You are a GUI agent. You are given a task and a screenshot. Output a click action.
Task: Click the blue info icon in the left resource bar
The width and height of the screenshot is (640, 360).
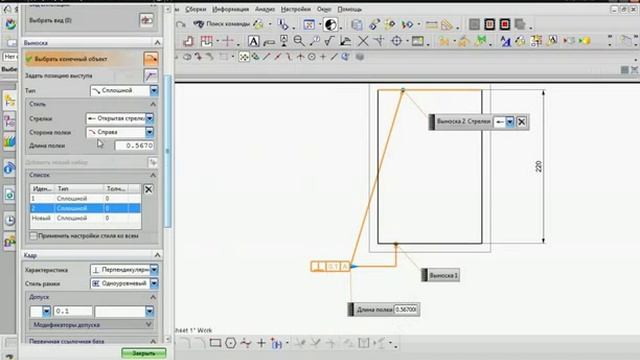(x=9, y=167)
